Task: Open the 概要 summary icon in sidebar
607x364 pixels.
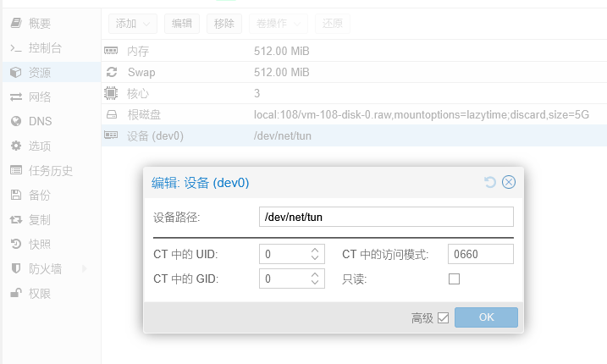Action: point(16,23)
